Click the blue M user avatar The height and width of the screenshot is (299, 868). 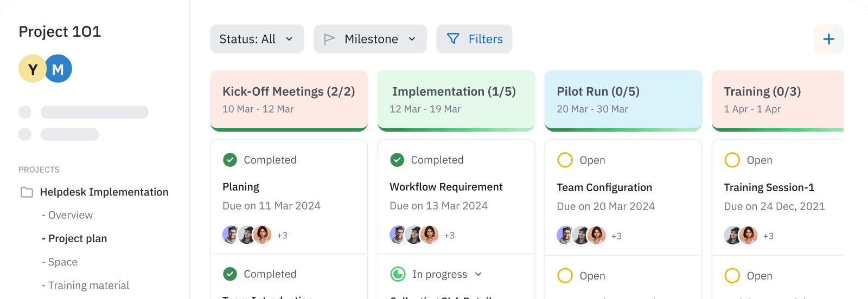[x=59, y=69]
